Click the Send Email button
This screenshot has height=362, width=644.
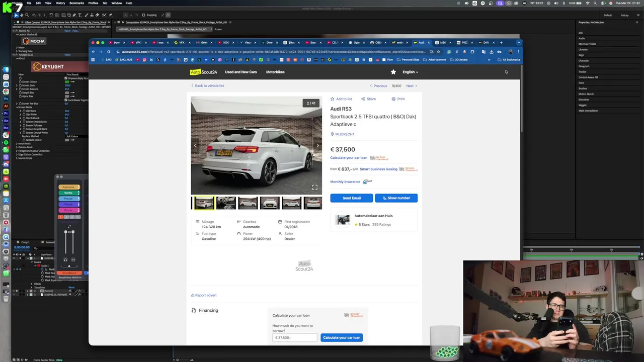pos(351,198)
